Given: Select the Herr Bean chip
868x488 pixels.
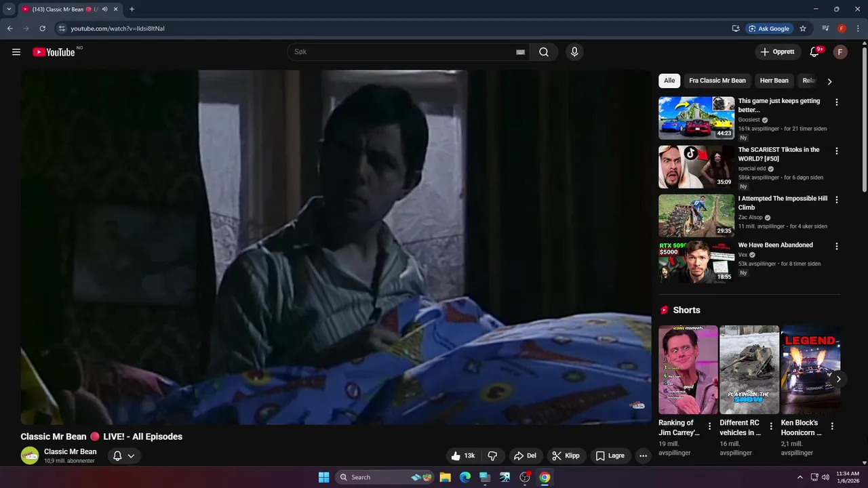Looking at the screenshot, I should coord(774,81).
